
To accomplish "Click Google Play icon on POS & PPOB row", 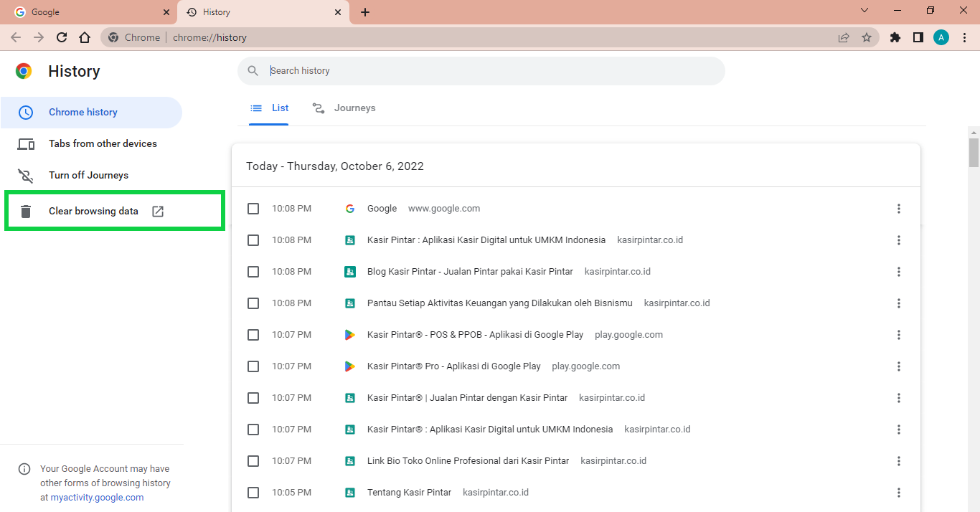I will [x=350, y=335].
